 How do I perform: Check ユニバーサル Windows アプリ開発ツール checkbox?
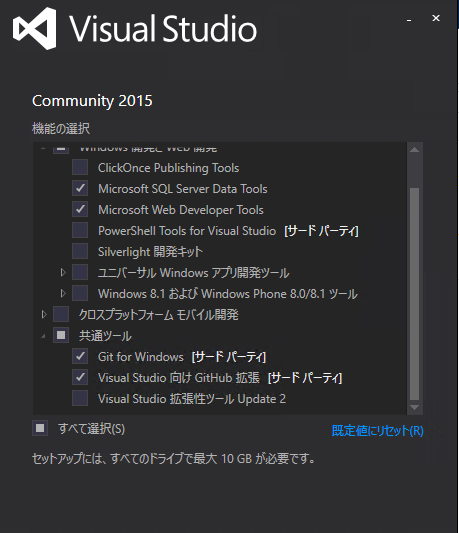[x=80, y=273]
